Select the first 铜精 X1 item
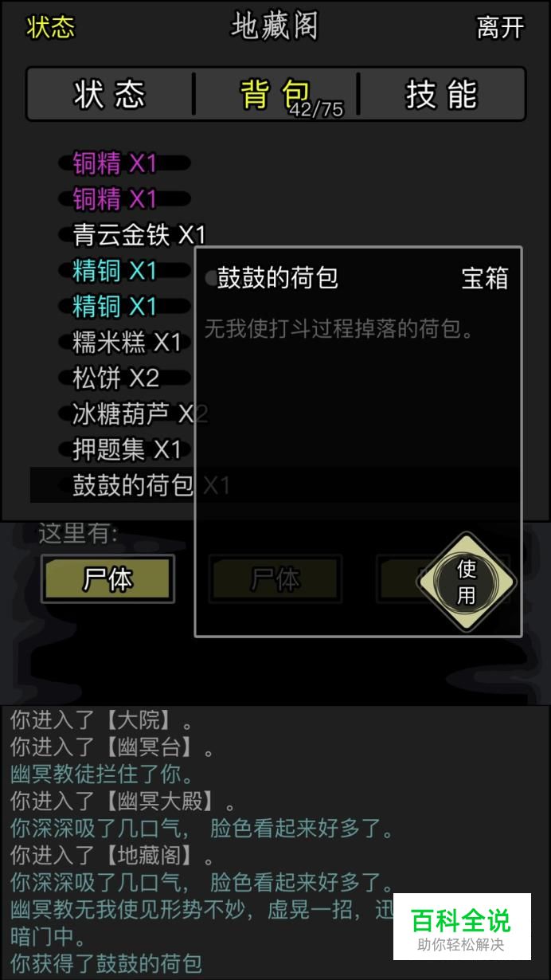 [x=115, y=163]
